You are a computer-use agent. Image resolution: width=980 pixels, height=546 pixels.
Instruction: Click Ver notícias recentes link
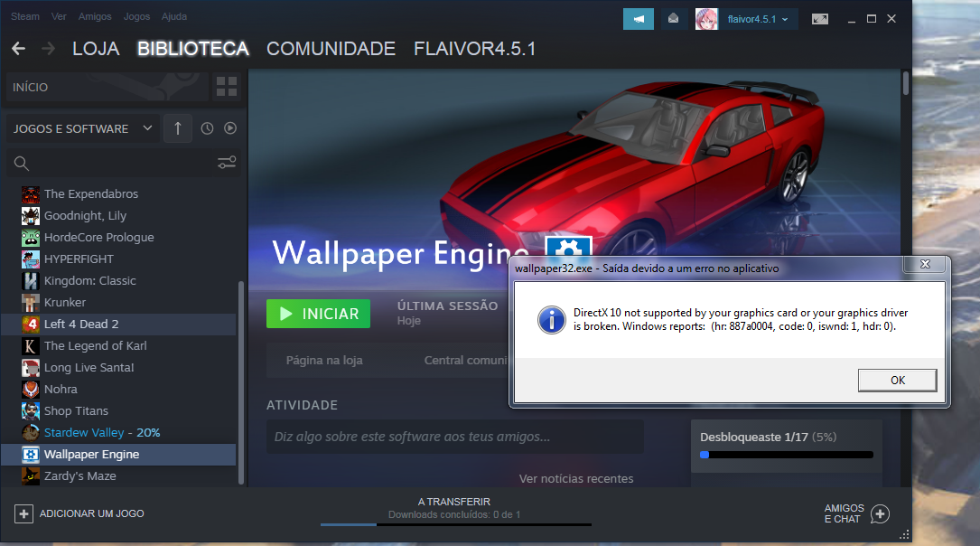pyautogui.click(x=576, y=478)
